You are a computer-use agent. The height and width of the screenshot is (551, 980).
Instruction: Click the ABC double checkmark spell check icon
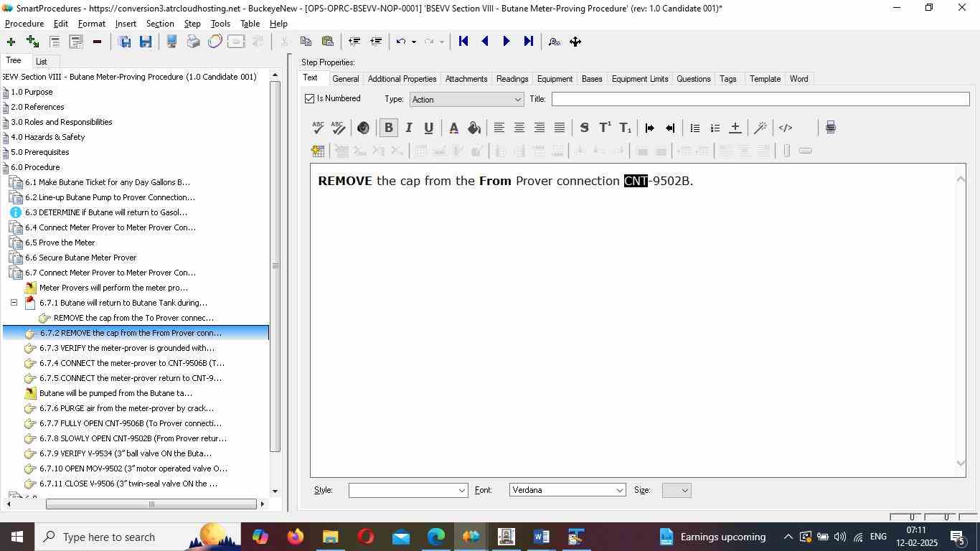coord(339,128)
